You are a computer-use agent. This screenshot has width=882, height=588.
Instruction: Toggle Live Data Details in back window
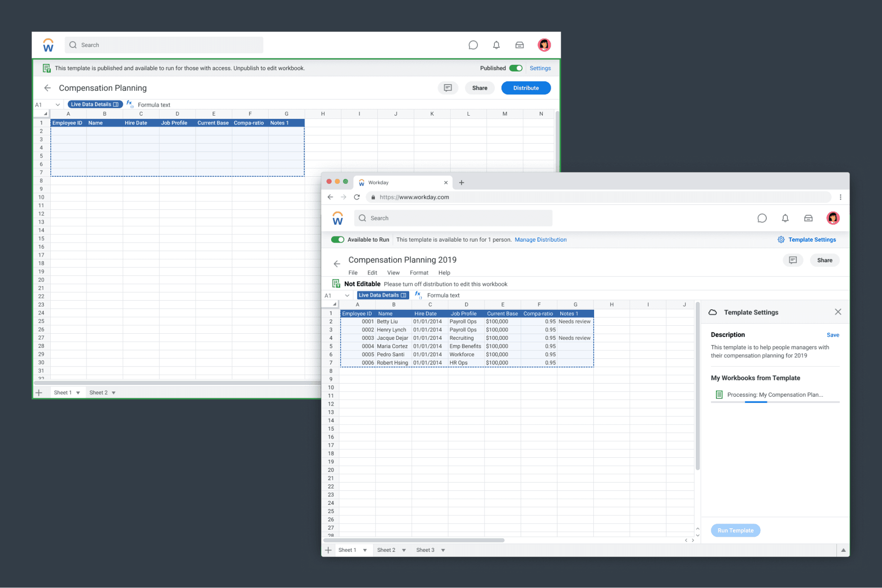coord(95,104)
